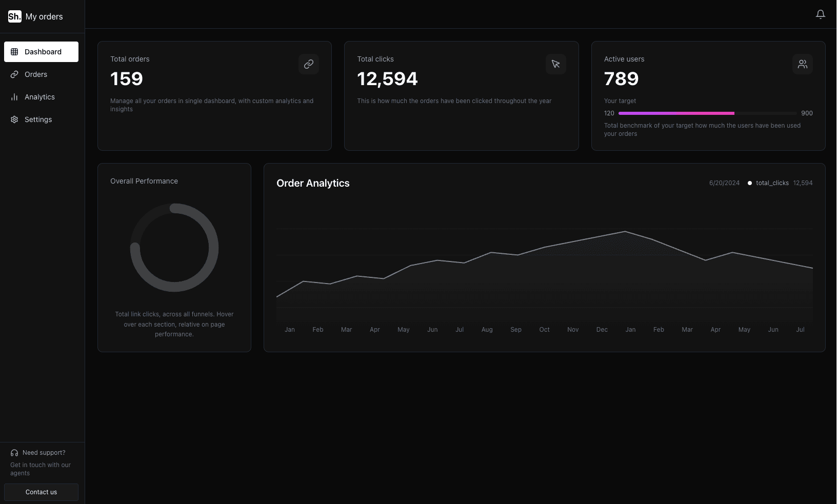Click the Orders link icon in sidebar

point(14,74)
